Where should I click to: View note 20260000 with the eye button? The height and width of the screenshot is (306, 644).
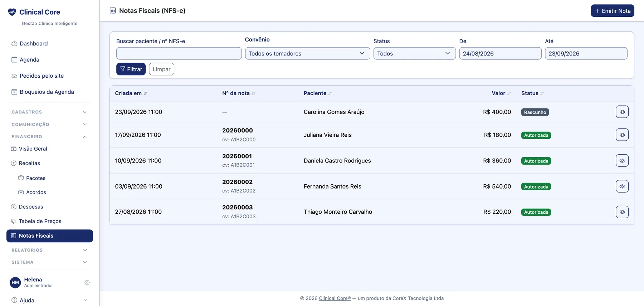pos(622,135)
